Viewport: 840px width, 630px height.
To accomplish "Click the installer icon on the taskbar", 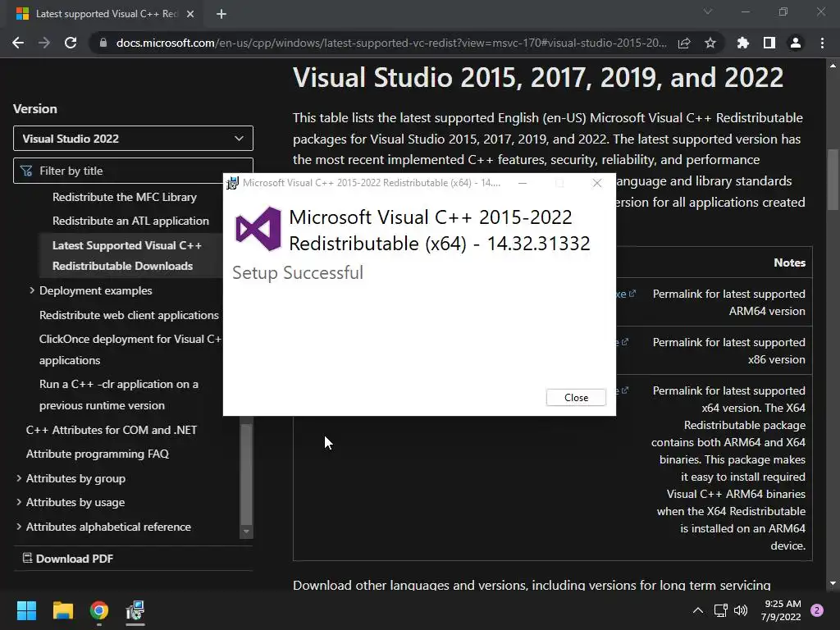I will click(x=135, y=610).
